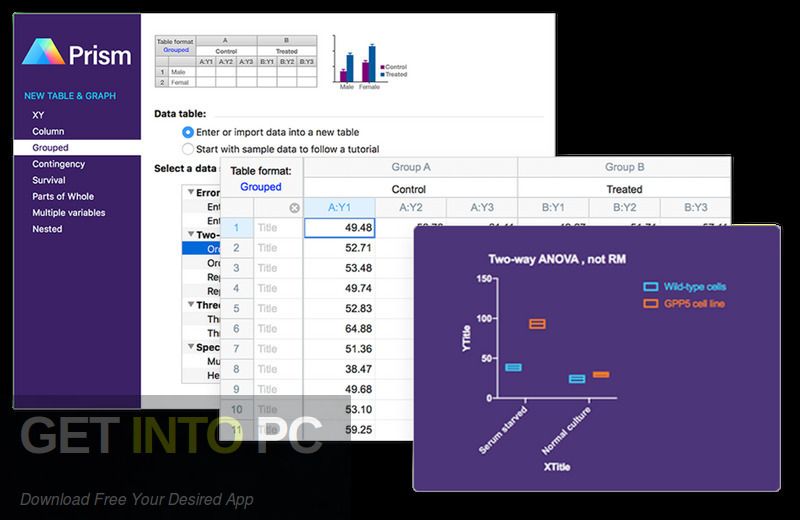Click the small Grouped link in the preview table
This screenshot has height=520, width=800.
coord(176,50)
